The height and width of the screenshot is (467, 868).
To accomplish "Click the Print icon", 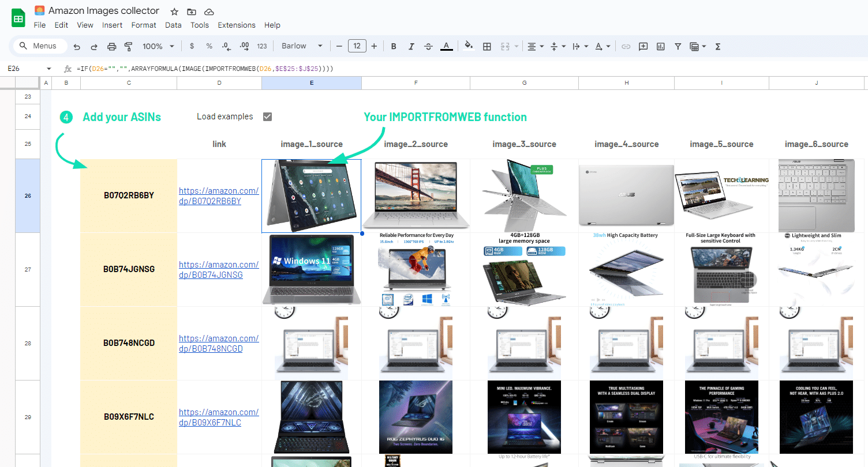I will tap(112, 47).
